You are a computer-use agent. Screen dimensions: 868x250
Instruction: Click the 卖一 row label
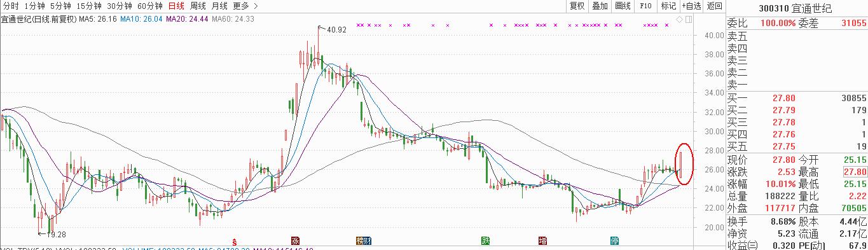737,85
